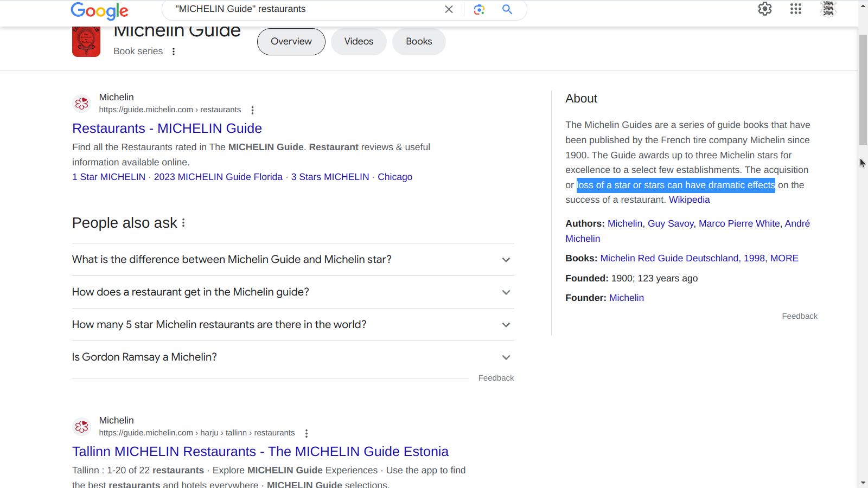The height and width of the screenshot is (488, 868).
Task: Expand how a restaurant gets in guide
Action: click(293, 292)
